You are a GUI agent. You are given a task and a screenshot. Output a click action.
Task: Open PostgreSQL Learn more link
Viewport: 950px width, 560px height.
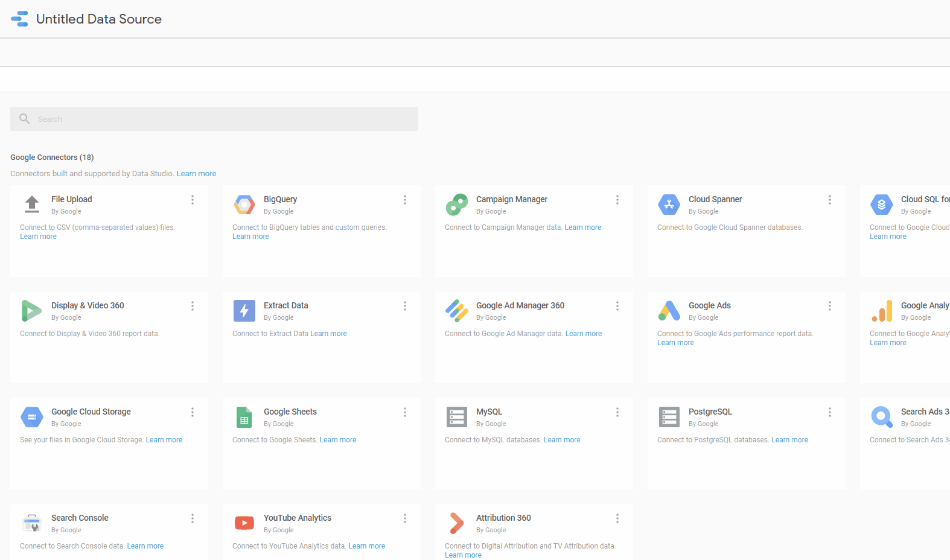point(789,440)
